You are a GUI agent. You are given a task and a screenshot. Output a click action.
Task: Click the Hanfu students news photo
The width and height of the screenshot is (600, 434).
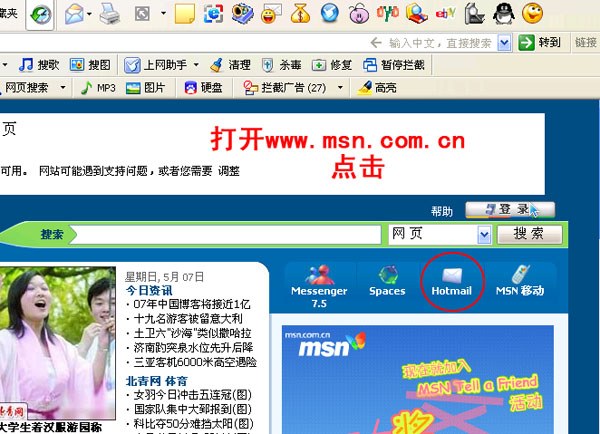coord(57,343)
